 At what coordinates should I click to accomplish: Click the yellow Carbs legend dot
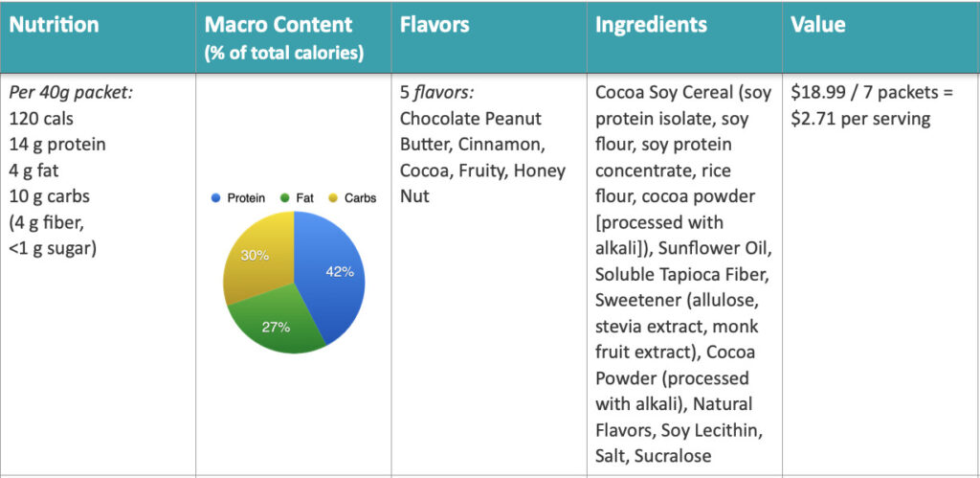[x=335, y=198]
